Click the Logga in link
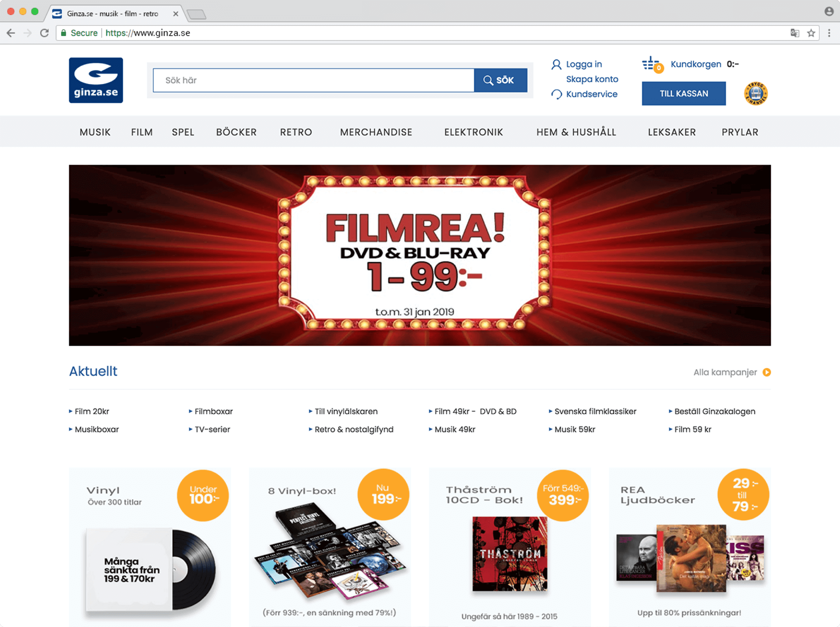 (584, 64)
